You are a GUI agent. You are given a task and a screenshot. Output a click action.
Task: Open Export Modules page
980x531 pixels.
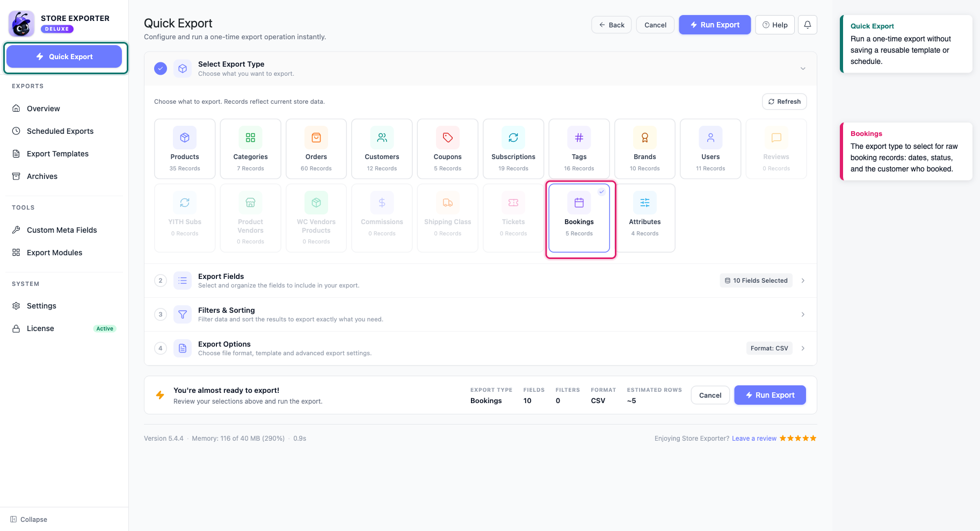(64, 253)
